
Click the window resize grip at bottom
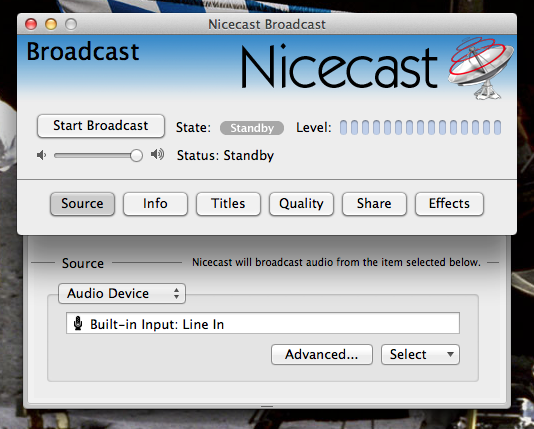tap(267, 407)
